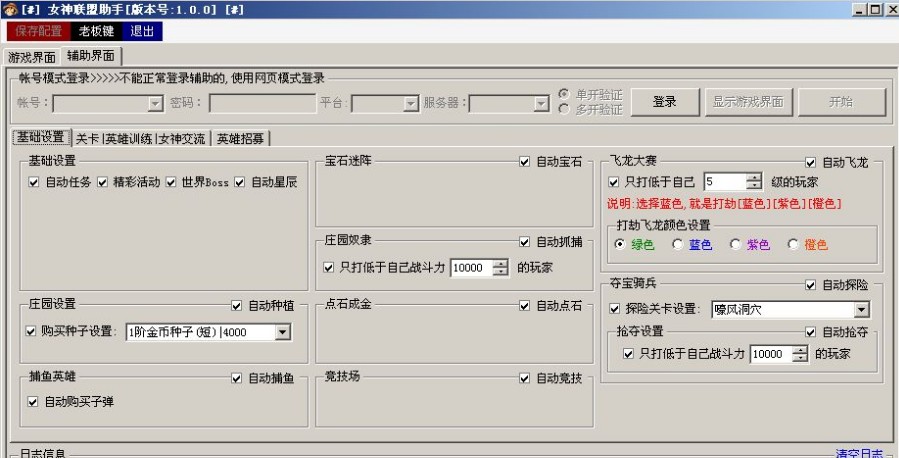Uncheck the 自动购买子弹 option

coord(34,402)
